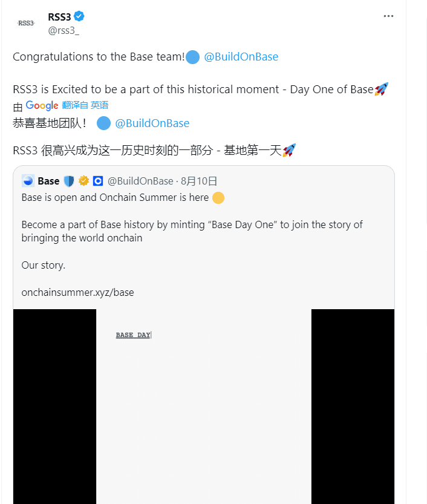Click the @rss3_ handle

coord(63,30)
